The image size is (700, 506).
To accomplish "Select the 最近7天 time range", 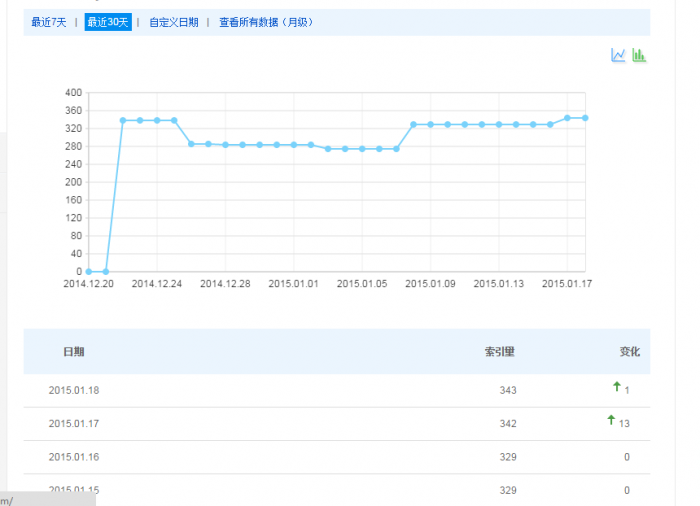I will [x=49, y=22].
